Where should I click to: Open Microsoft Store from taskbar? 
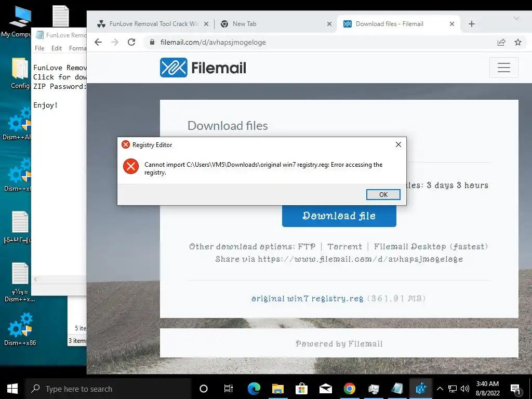coord(301,389)
